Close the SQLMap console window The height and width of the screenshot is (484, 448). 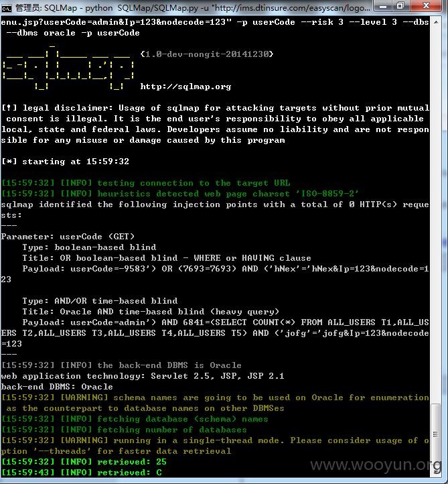pos(427,6)
